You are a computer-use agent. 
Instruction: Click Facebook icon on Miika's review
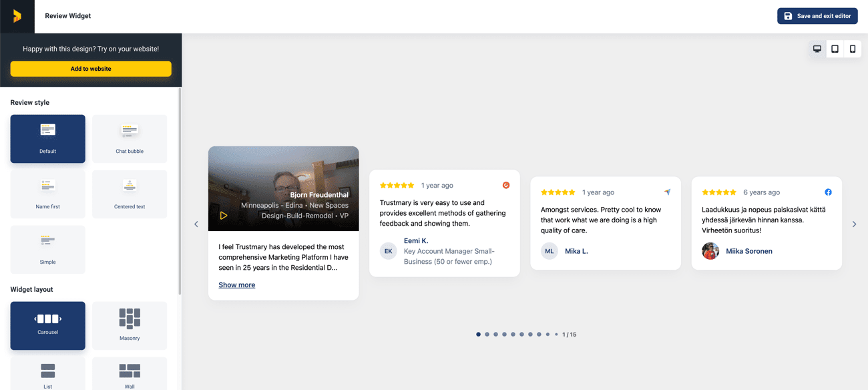click(828, 192)
